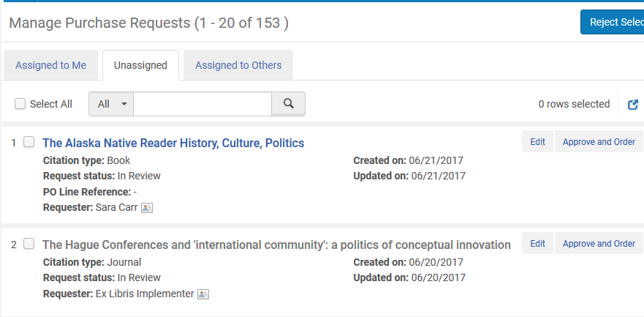644x317 pixels.
Task: Open Ex Libris Implementer's info icon
Action: click(x=203, y=294)
